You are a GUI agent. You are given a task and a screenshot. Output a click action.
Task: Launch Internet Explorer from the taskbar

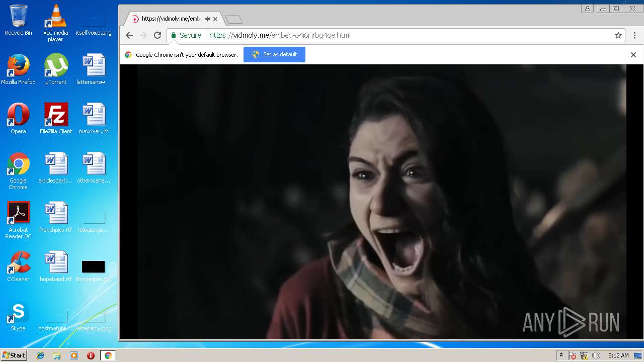pos(40,355)
